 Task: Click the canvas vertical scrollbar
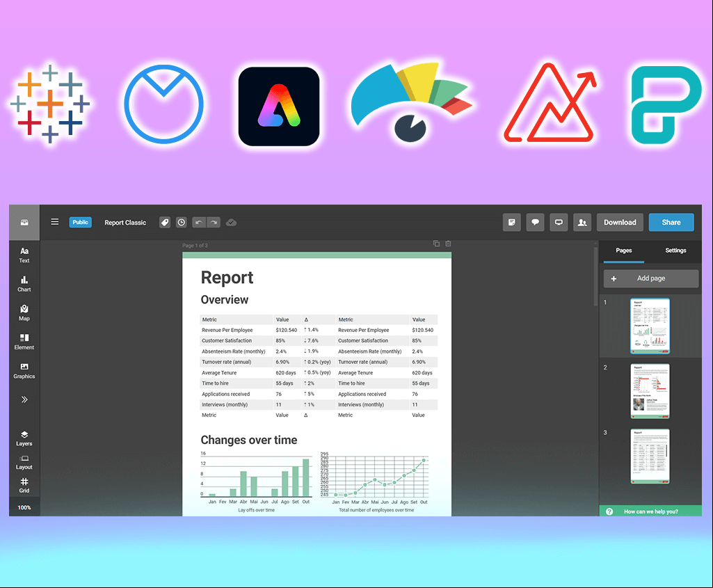coord(595,278)
